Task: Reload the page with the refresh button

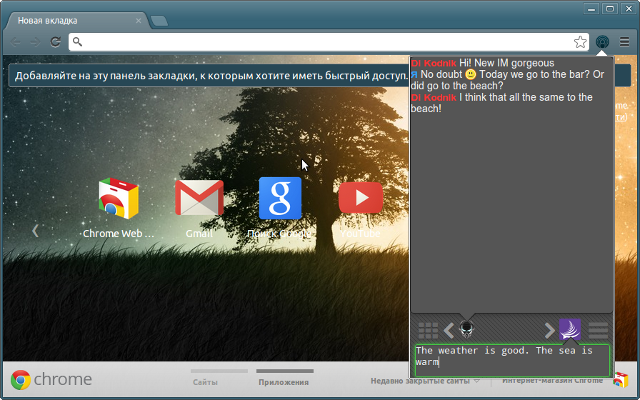Action: click(x=56, y=42)
